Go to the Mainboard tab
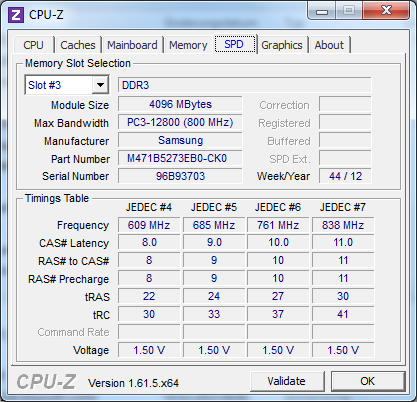 coord(132,45)
